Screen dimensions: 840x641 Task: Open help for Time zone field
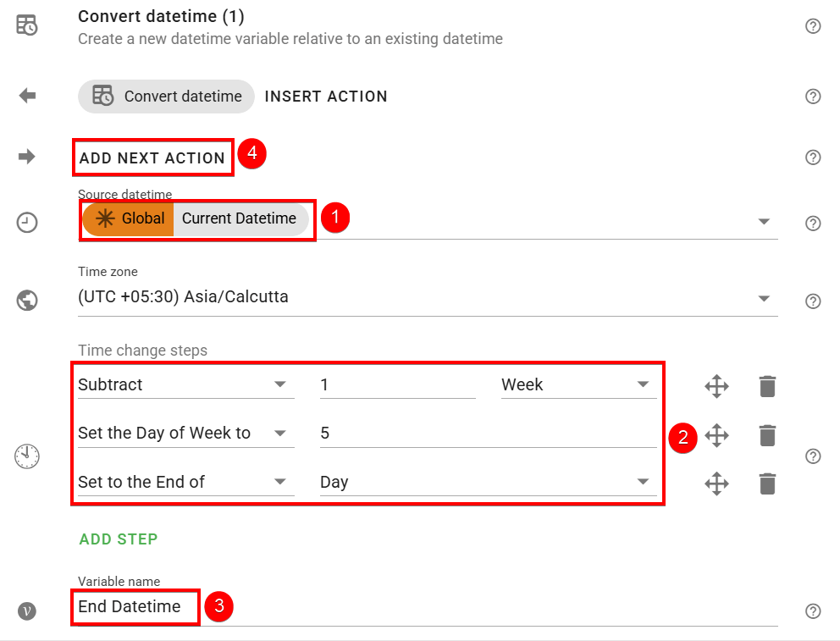[x=813, y=301]
